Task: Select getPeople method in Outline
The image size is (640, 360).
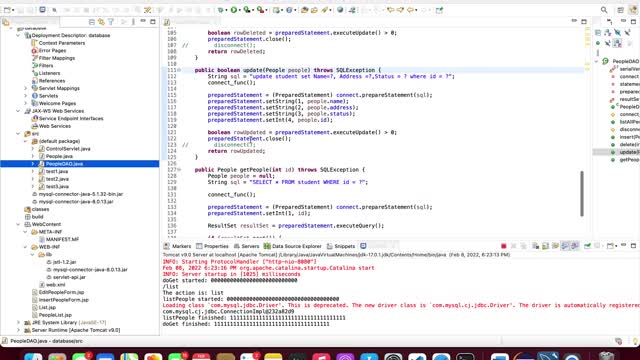Action: [629, 160]
